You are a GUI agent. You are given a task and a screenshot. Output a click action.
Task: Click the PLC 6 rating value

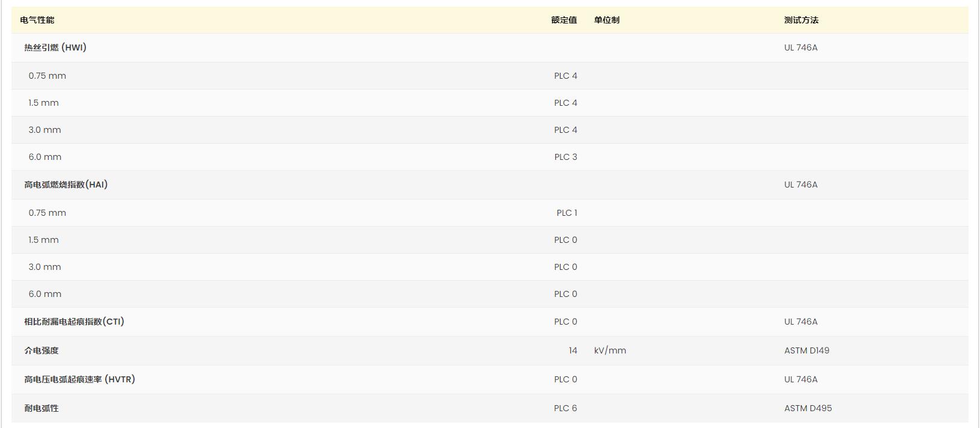pyautogui.click(x=565, y=408)
